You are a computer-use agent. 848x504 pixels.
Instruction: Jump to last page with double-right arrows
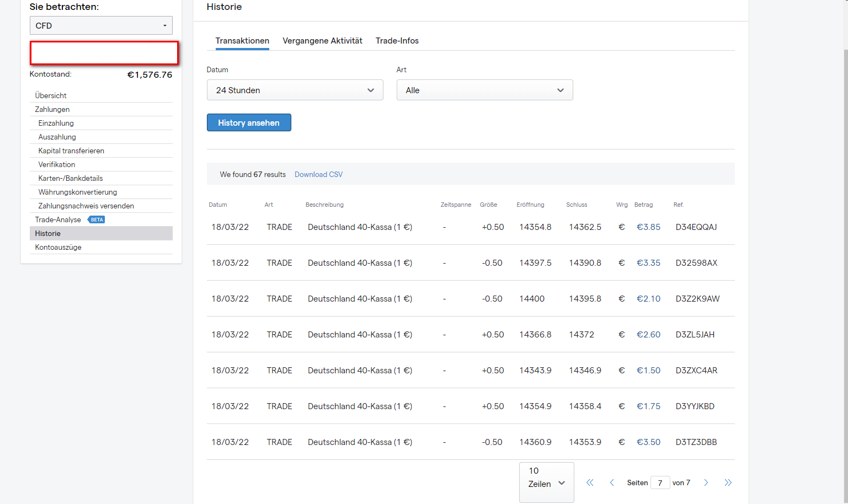click(x=728, y=482)
